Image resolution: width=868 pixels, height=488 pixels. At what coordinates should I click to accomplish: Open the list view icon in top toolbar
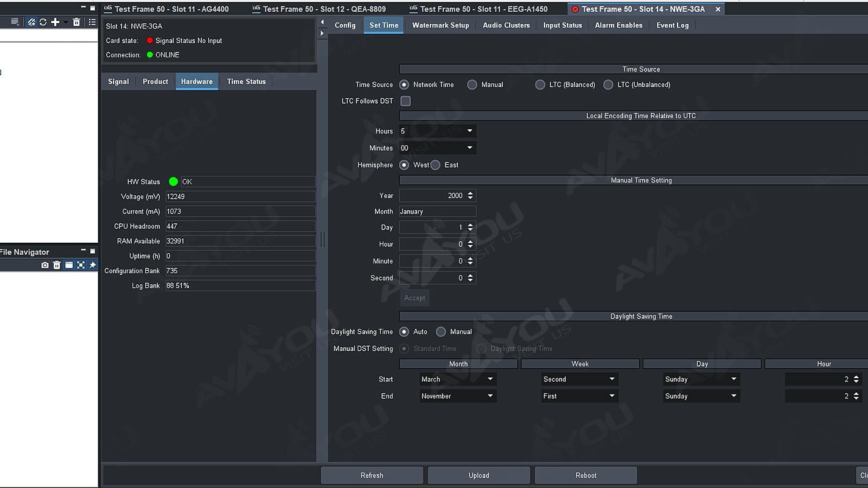pyautogui.click(x=92, y=22)
